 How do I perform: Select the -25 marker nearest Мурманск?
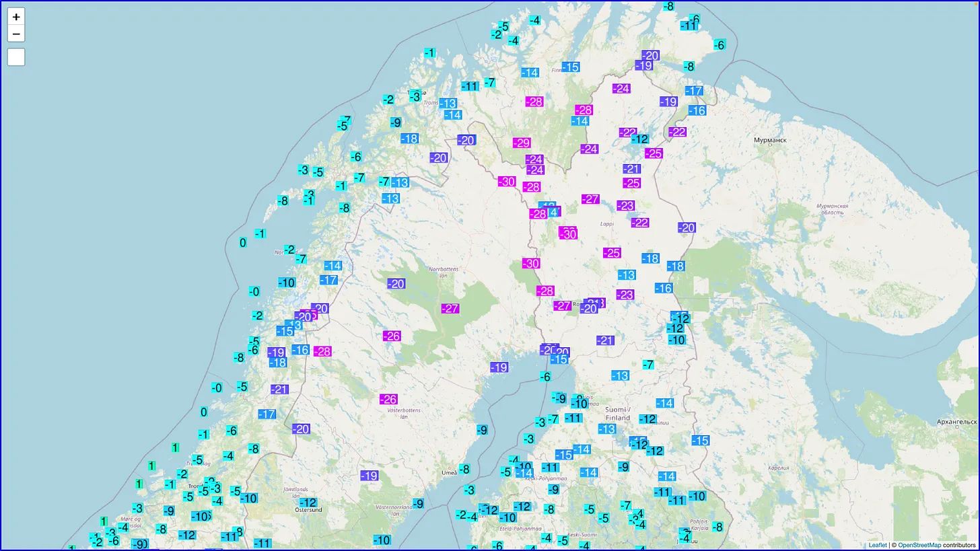pyautogui.click(x=654, y=153)
